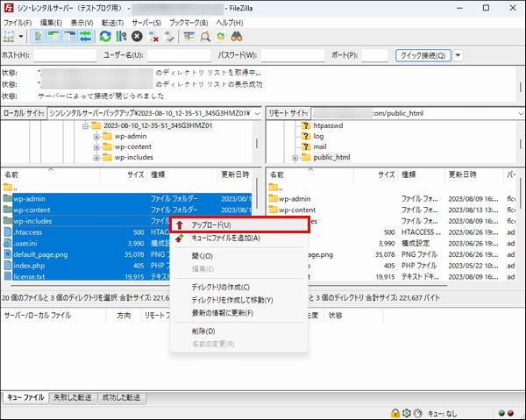Viewport: 526px width, 420px height.
Task: Cancel current operation with the X icon
Action: [x=137, y=36]
